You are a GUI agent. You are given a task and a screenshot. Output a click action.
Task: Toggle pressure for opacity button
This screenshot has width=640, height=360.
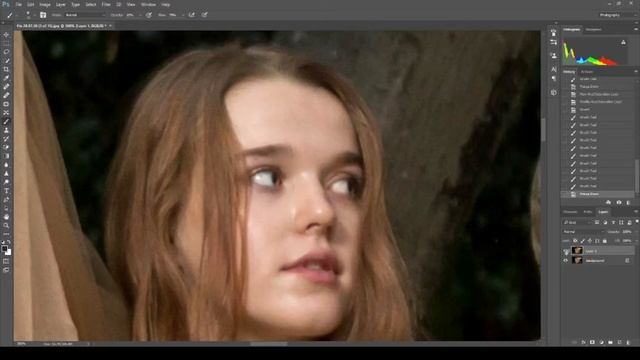click(149, 15)
